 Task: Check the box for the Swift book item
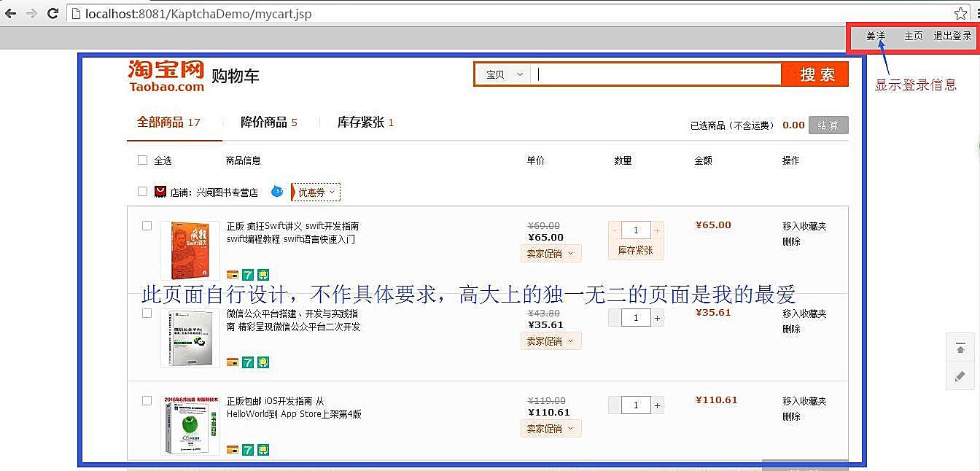coord(147,226)
